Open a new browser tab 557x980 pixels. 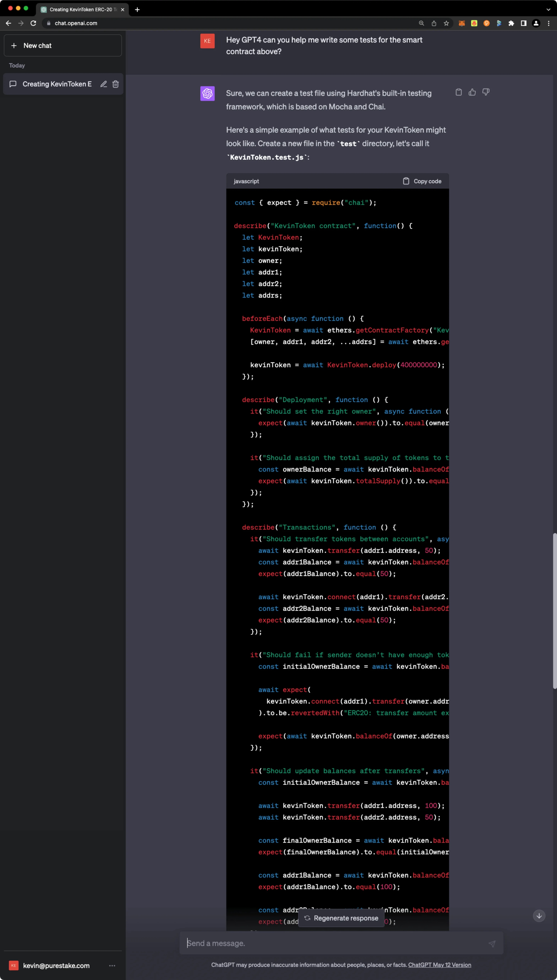[x=137, y=10]
